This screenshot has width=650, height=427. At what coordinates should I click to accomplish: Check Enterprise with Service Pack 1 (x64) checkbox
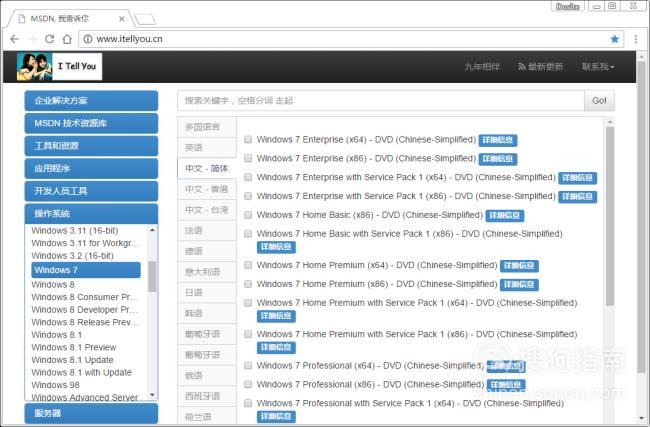click(x=248, y=177)
